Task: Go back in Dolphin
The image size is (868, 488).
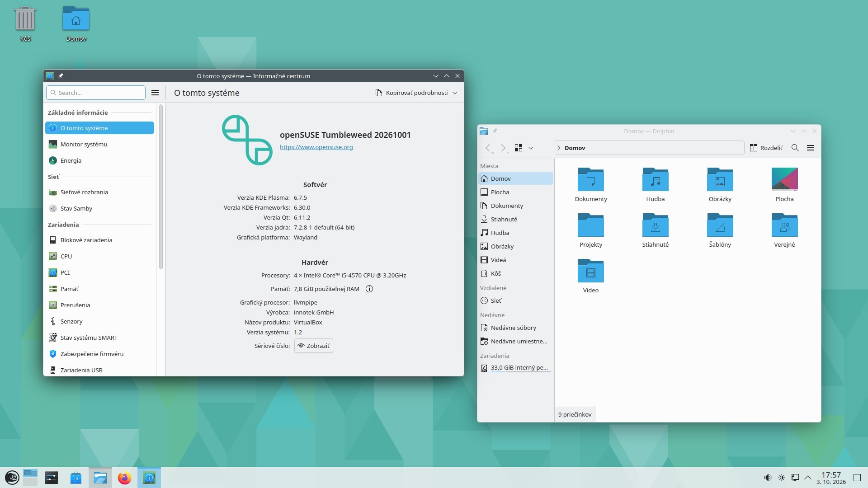Action: (488, 148)
